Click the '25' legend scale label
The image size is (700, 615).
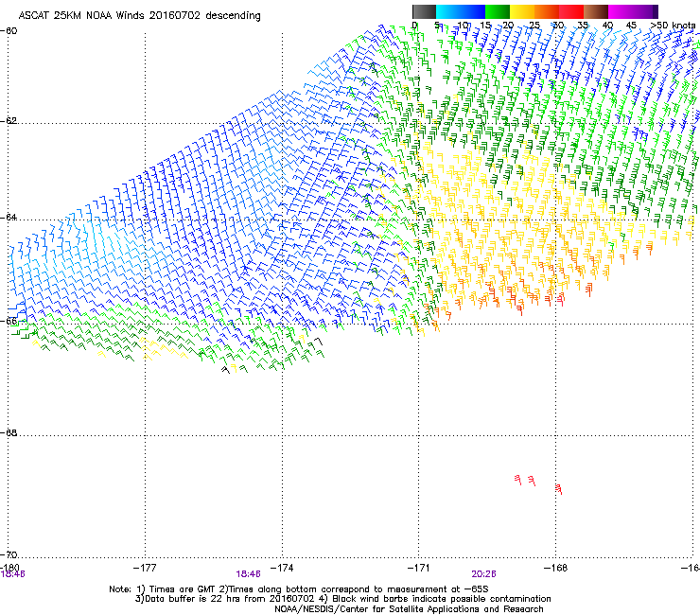pos(534,26)
